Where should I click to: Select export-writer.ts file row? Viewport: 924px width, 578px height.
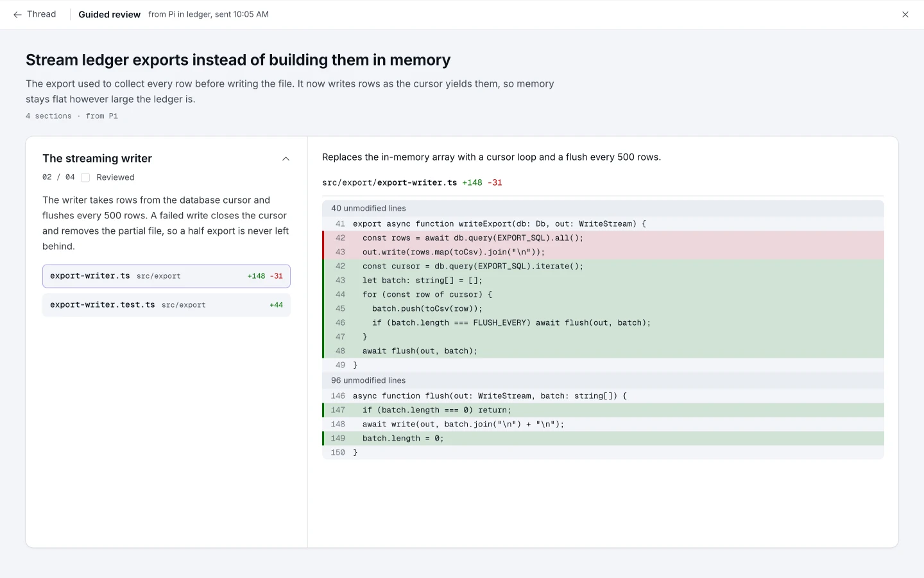click(x=166, y=276)
